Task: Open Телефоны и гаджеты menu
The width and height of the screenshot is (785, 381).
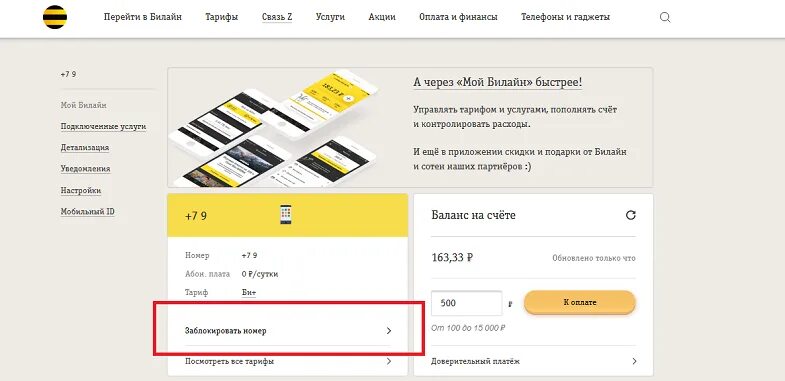Action: click(x=565, y=17)
